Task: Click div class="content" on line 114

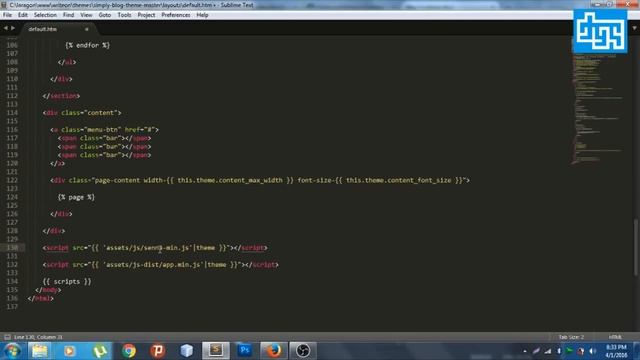Action: [x=82, y=113]
